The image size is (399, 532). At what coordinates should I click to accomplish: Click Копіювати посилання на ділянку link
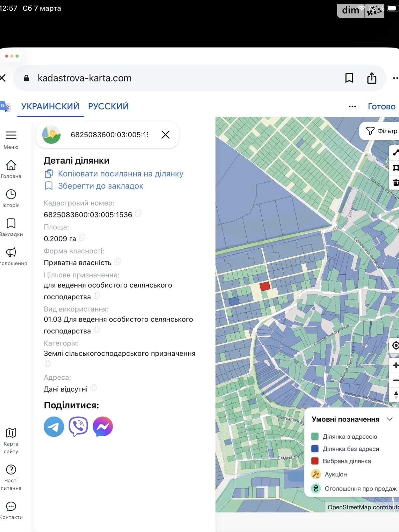tap(120, 174)
